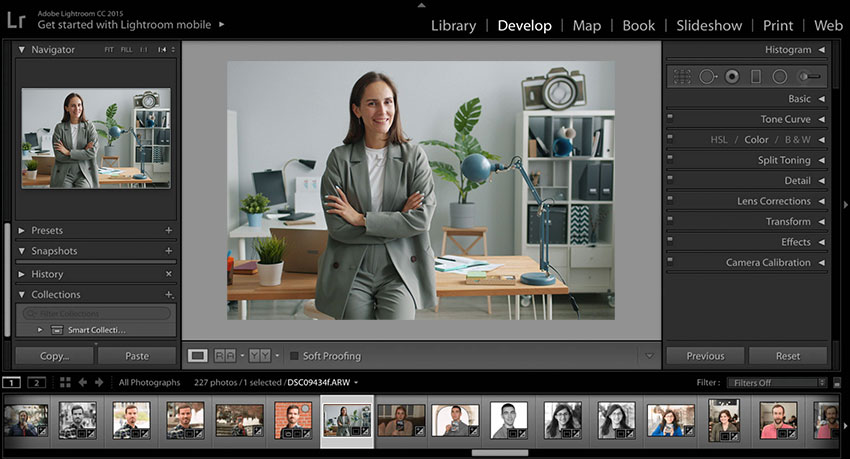Click second window button 2
Image resolution: width=850 pixels, height=459 pixels.
[36, 383]
